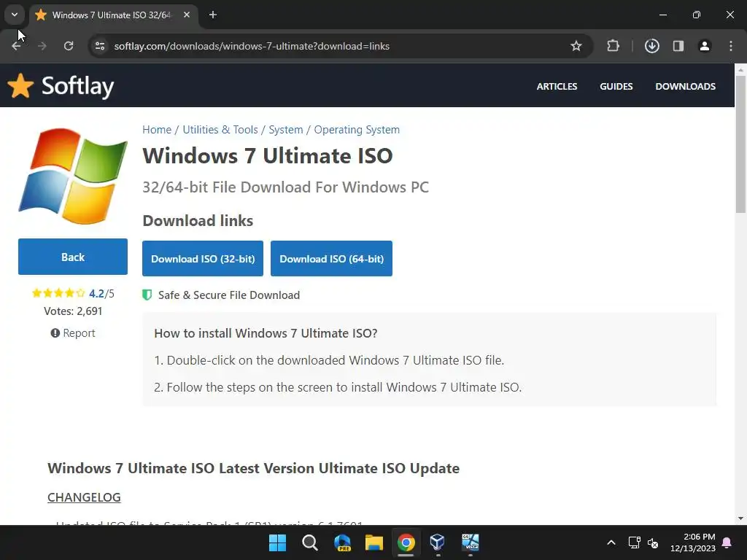Click the CHANGELOG underlined heading
The width and height of the screenshot is (747, 560).
(84, 497)
